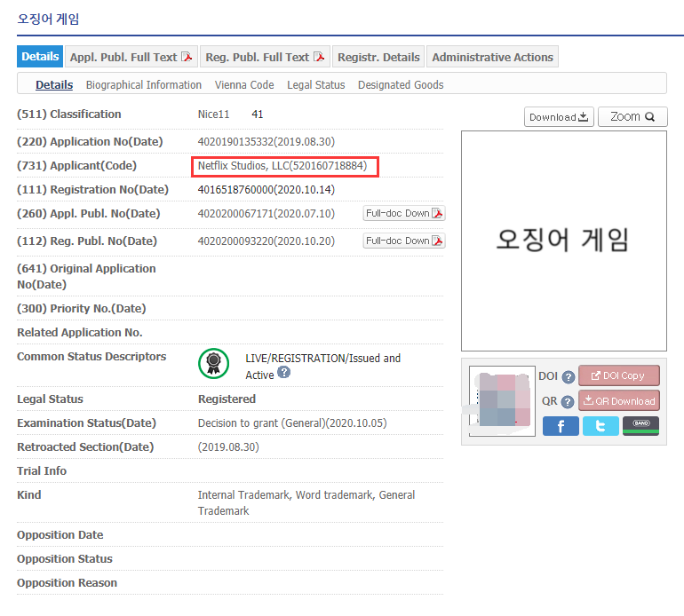The width and height of the screenshot is (684, 616).
Task: Click the classification value 41
Action: pyautogui.click(x=258, y=115)
